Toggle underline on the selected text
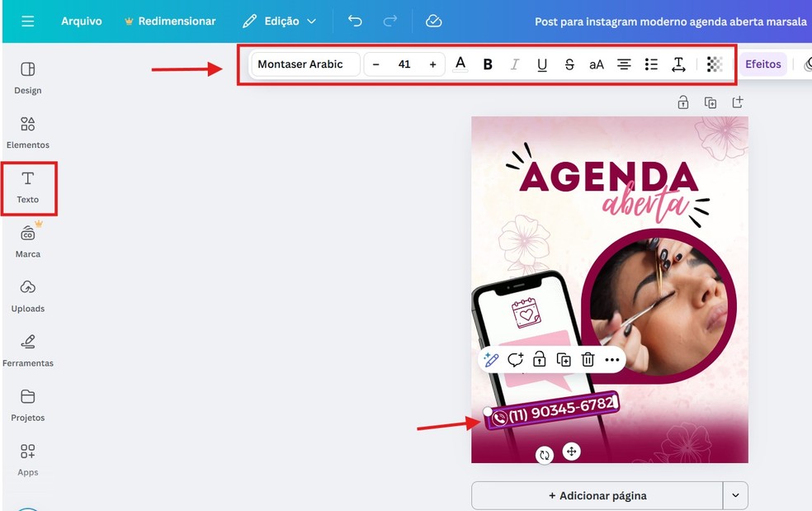The height and width of the screenshot is (511, 812). coord(542,64)
